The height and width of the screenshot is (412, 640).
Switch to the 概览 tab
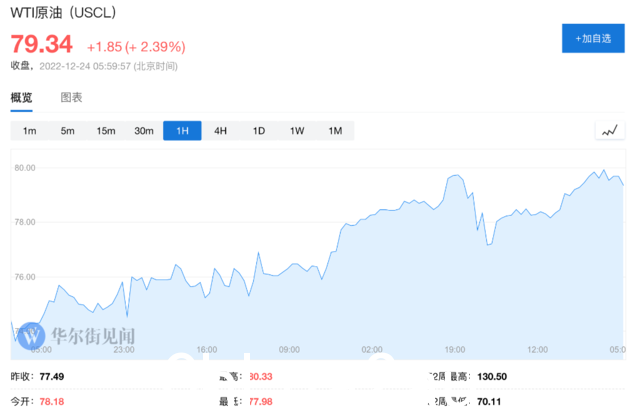coord(21,98)
